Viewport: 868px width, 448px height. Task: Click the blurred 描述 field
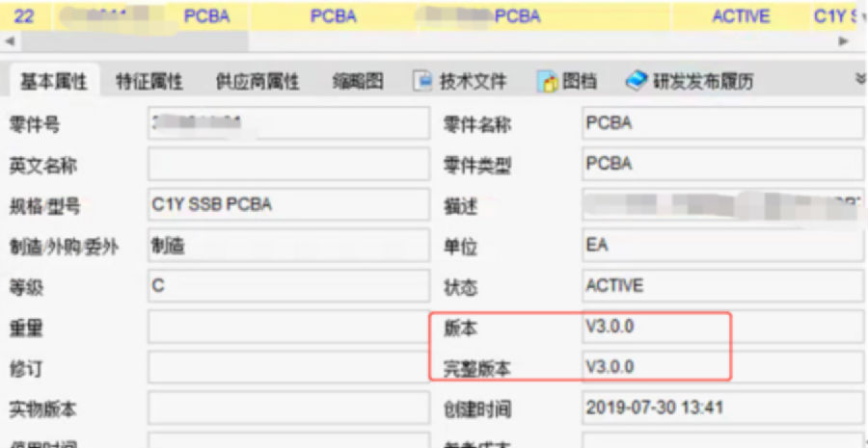click(x=722, y=204)
